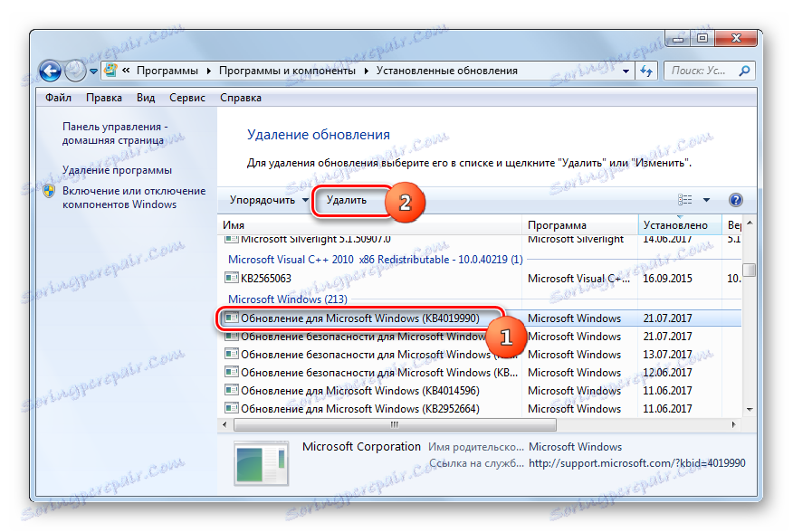Maximize the window
This screenshot has width=793, height=532.
pos(702,38)
